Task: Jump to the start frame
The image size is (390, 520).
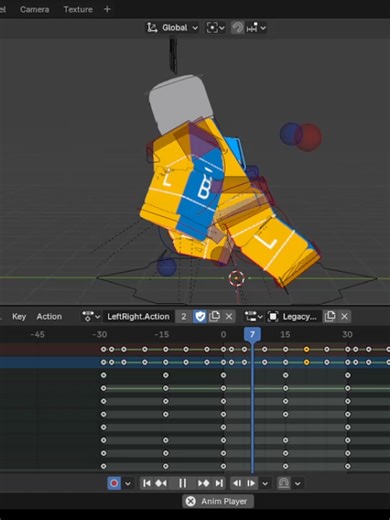Action: pyautogui.click(x=146, y=483)
